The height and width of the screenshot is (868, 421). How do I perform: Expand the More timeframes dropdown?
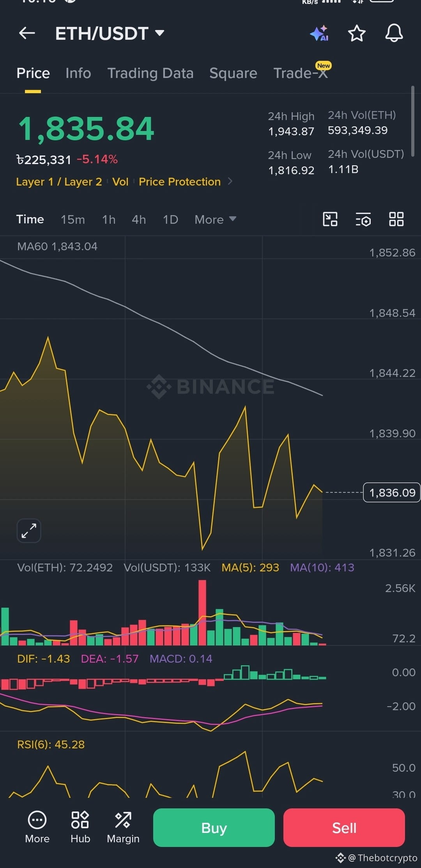(x=216, y=219)
